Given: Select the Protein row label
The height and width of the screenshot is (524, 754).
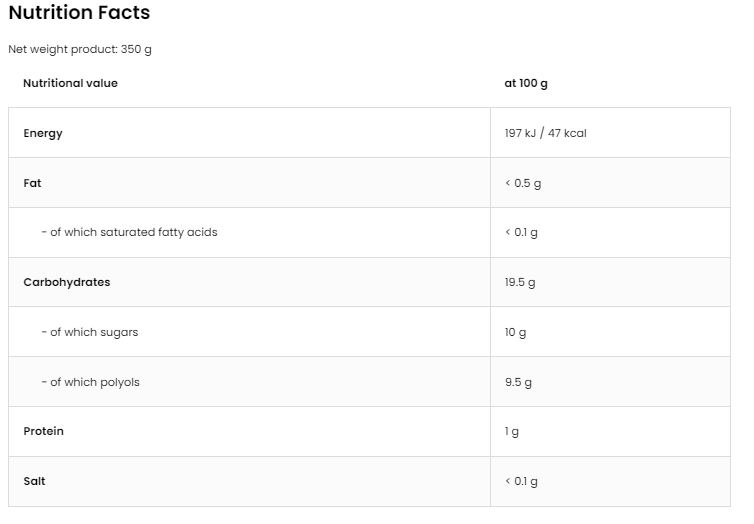Looking at the screenshot, I should pos(44,431).
